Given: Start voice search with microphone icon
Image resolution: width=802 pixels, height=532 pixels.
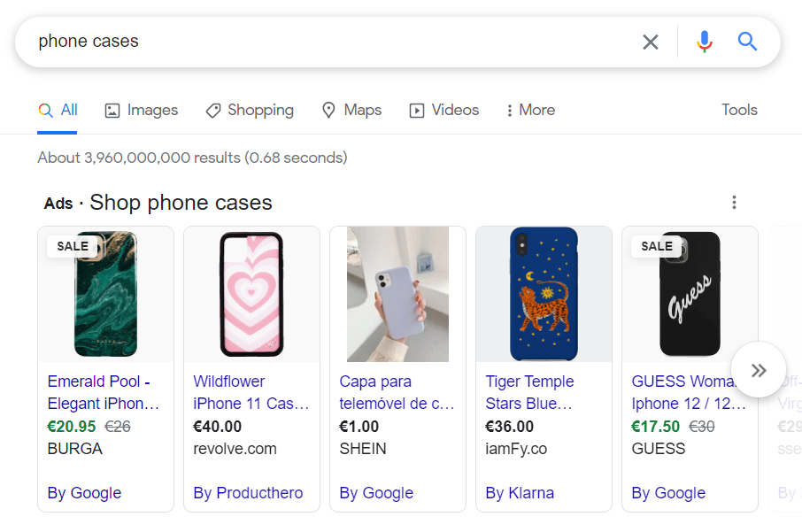Looking at the screenshot, I should point(704,42).
